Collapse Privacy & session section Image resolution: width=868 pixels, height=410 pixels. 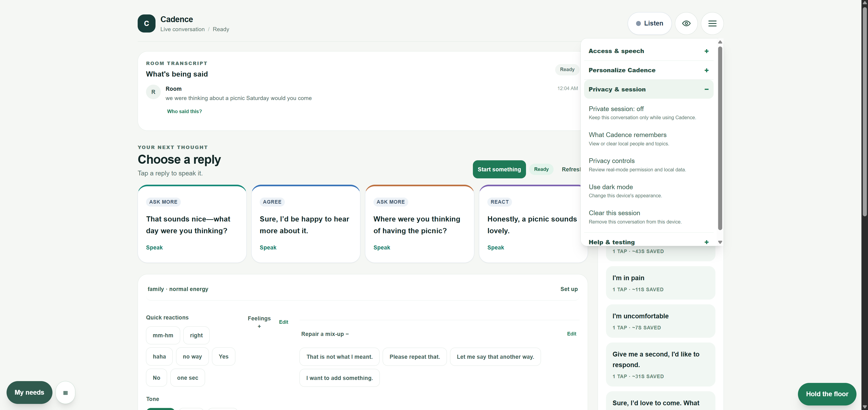(649, 89)
